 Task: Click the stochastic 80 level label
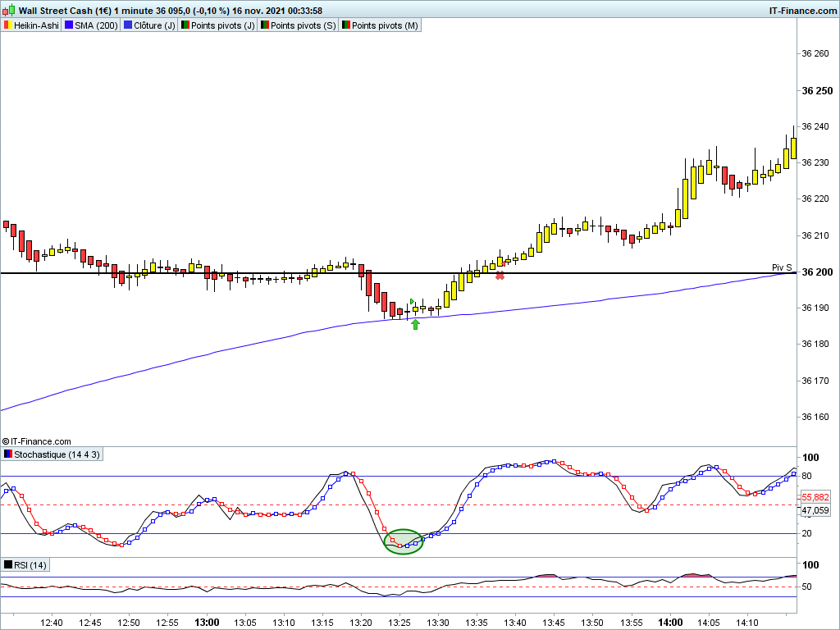click(x=806, y=476)
